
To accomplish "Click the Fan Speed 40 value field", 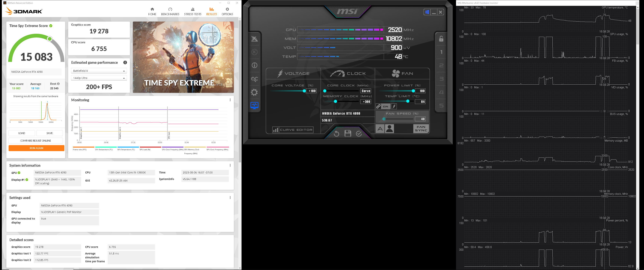I will point(420,119).
